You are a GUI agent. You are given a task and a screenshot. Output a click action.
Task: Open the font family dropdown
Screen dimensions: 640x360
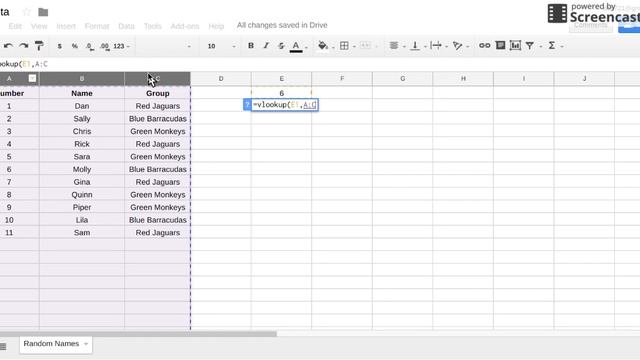(164, 46)
